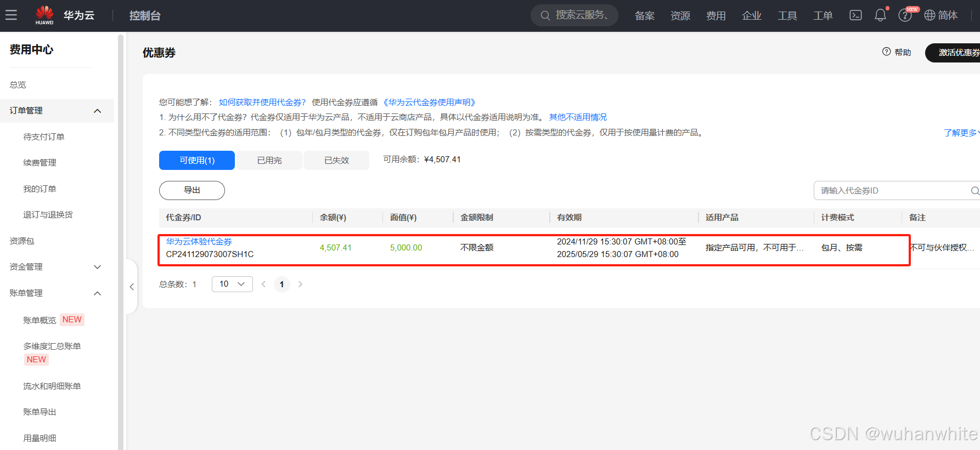This screenshot has width=980, height=450.
Task: Open 账单导出 in the sidebar
Action: tap(40, 412)
